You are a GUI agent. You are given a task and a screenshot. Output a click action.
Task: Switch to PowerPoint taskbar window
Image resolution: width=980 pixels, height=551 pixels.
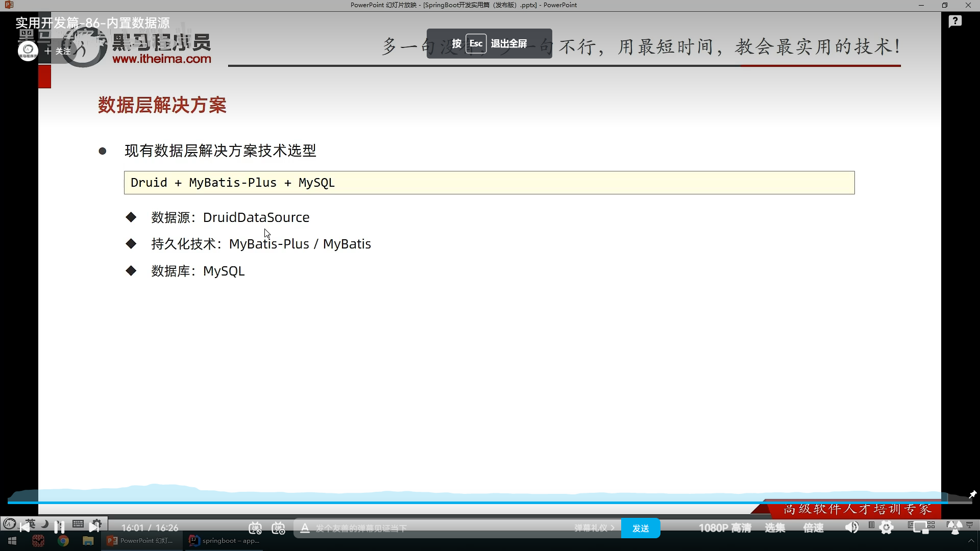[140, 541]
